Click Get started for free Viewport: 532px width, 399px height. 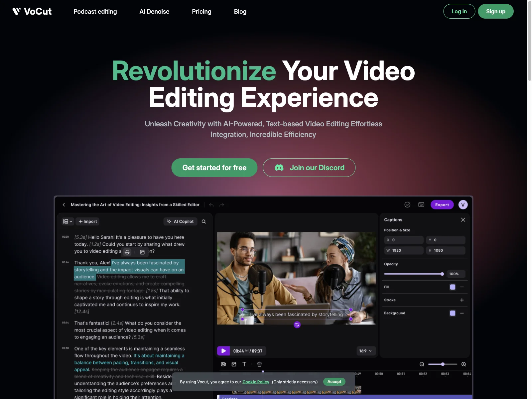214,168
